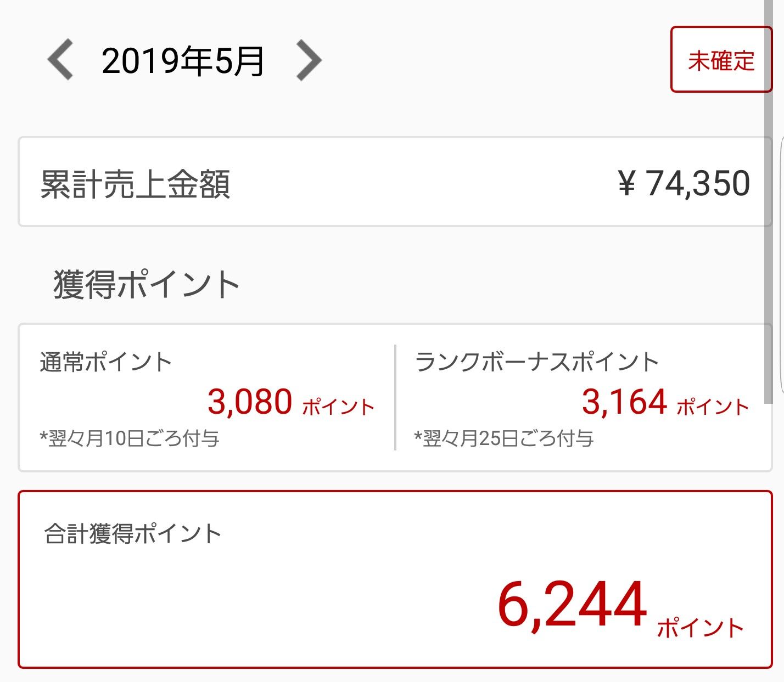Click the small ポイント unit after 3,080
This screenshot has height=682, width=784.
point(338,407)
